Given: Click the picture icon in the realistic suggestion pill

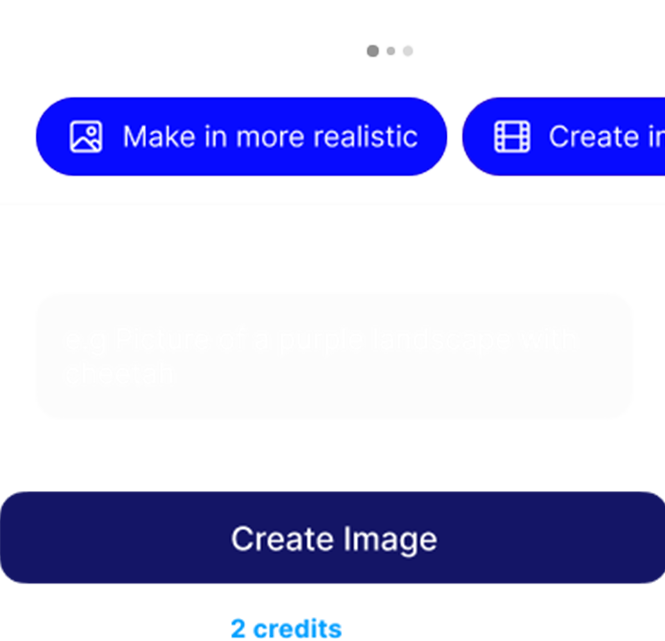Looking at the screenshot, I should click(86, 137).
